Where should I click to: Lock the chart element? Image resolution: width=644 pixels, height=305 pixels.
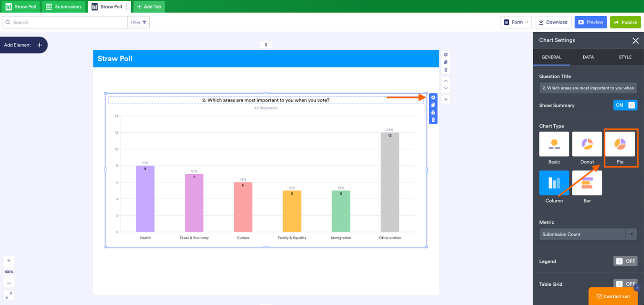433,112
